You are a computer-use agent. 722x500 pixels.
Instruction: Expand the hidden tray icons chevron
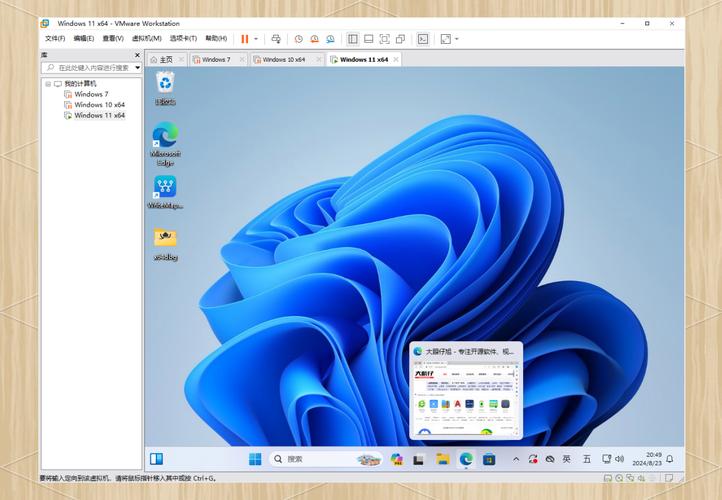[x=516, y=459]
